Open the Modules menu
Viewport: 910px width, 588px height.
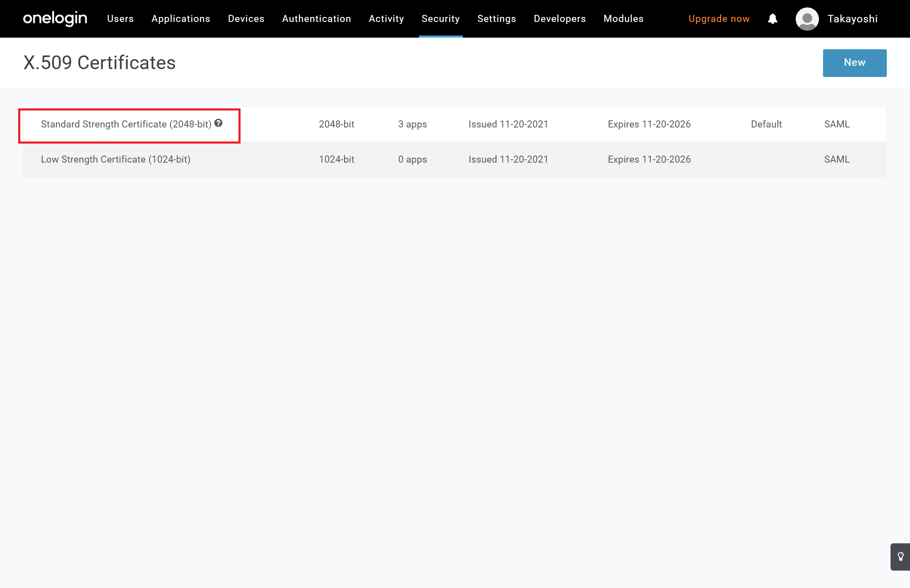point(624,19)
